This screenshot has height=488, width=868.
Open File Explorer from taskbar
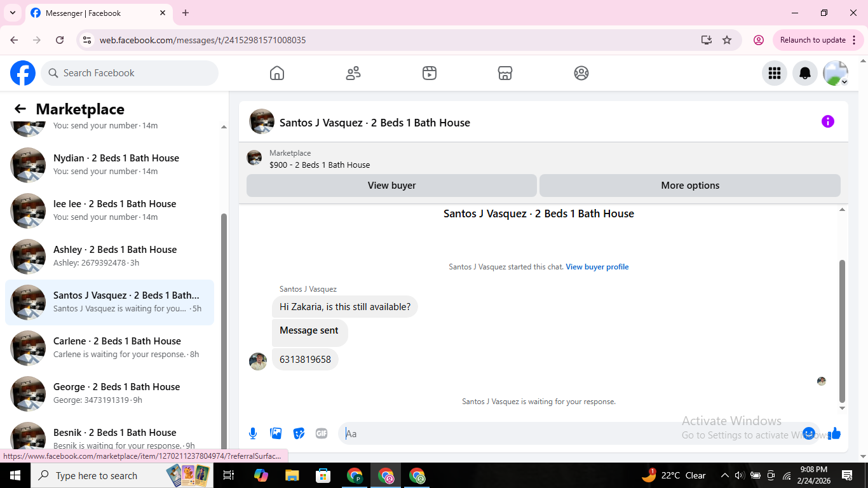click(x=292, y=475)
